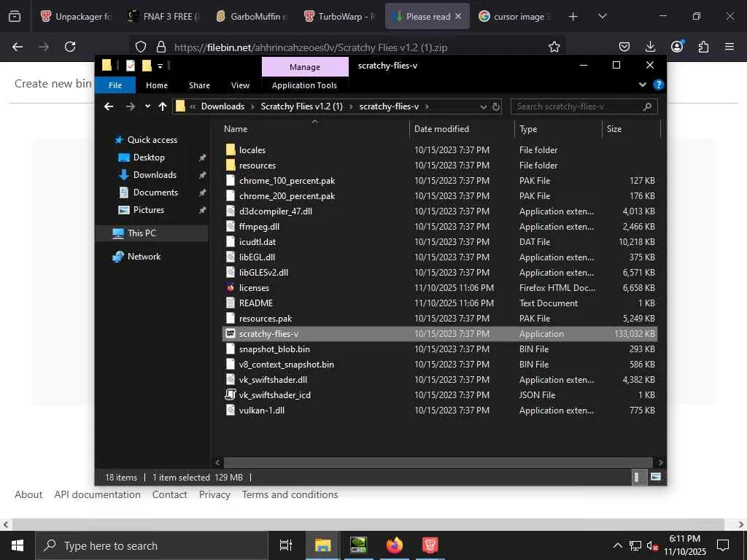Select the scratchy-flies-v application icon
747x560 pixels.
231,334
